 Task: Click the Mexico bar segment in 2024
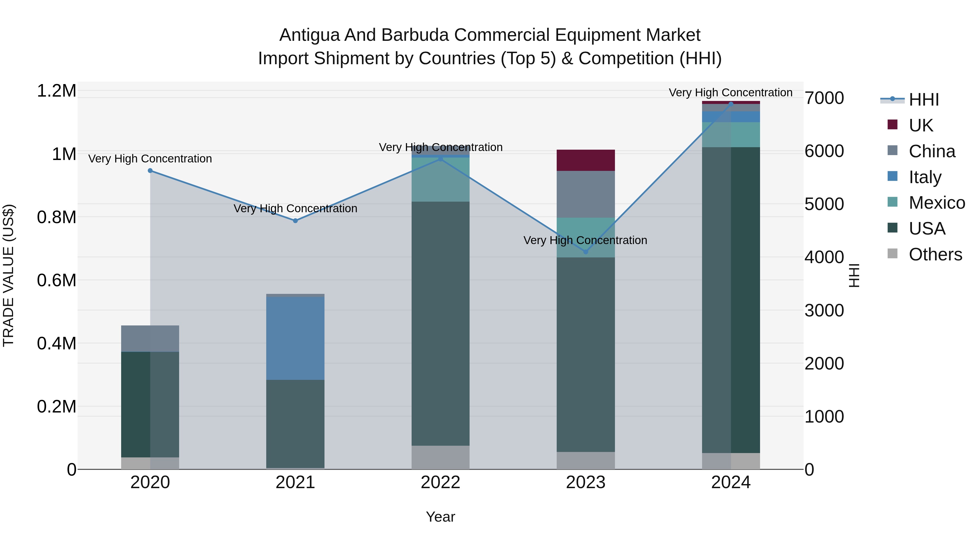(x=731, y=135)
